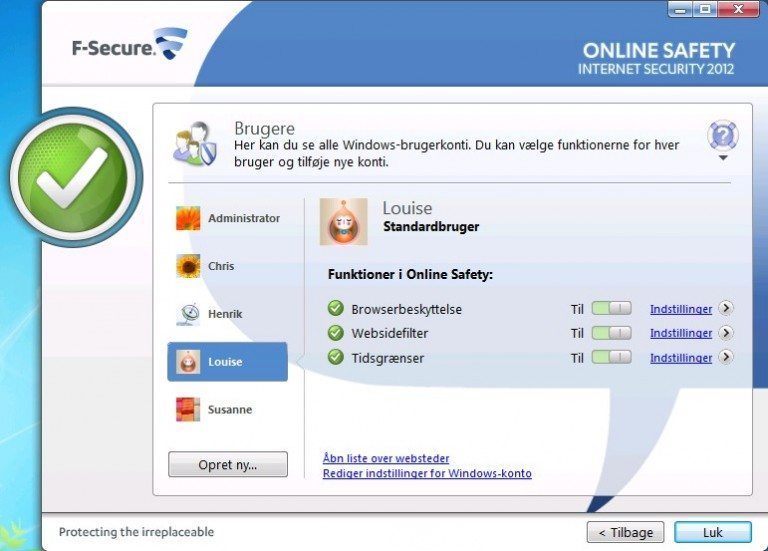The height and width of the screenshot is (551, 768).
Task: Click the green check beside Tidsgrænser
Action: click(336, 358)
